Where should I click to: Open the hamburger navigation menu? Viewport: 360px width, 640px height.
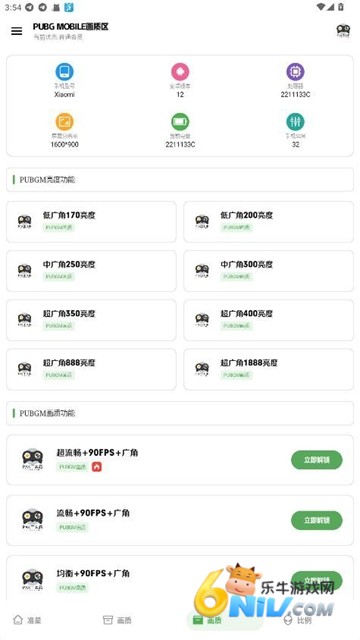coord(17,31)
